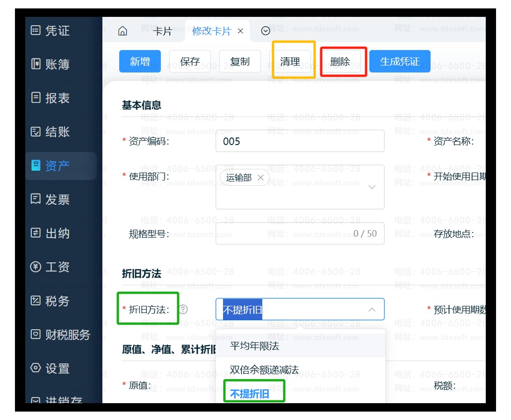Screen dimensions: 511x420
Task: Expand the 使用部门 dropdown arrow
Action: pyautogui.click(x=372, y=187)
